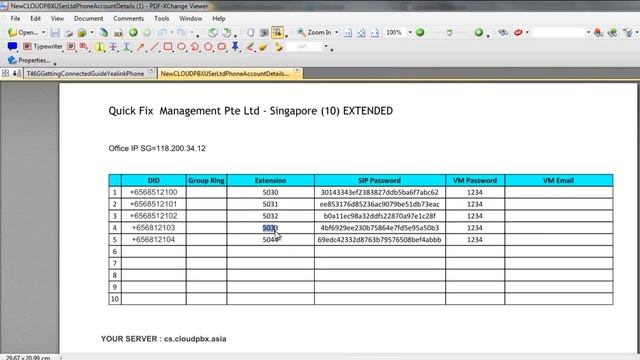640x360 pixels.
Task: Select the Highlight text tool
Action: pyautogui.click(x=100, y=47)
